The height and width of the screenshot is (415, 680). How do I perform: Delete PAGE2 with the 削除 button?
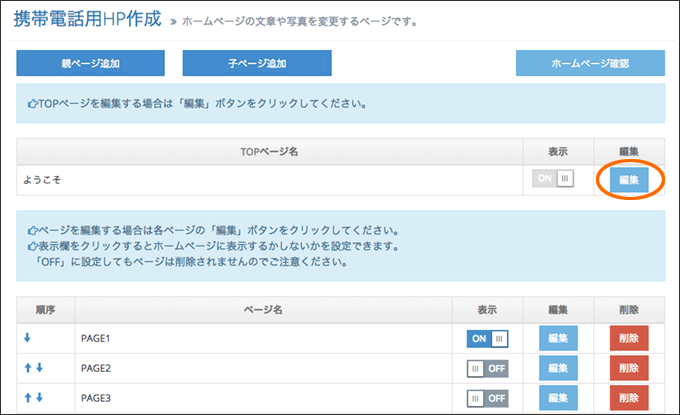(629, 368)
